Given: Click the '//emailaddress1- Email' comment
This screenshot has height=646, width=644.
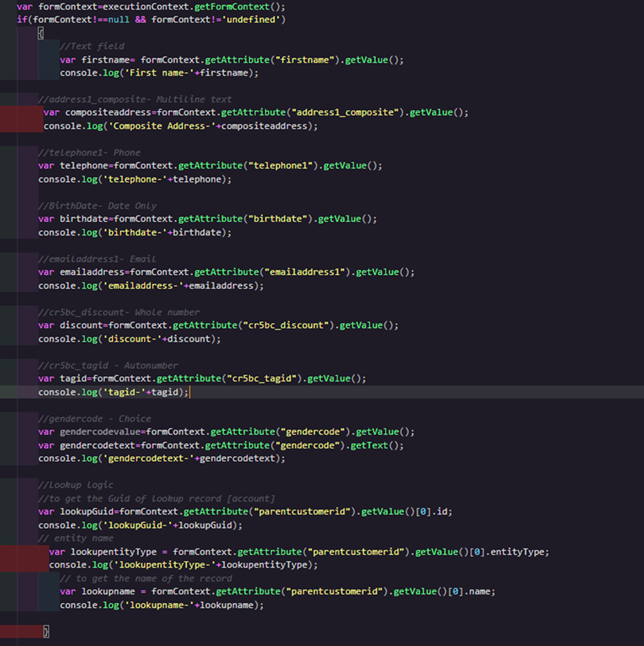Looking at the screenshot, I should pos(97,259).
